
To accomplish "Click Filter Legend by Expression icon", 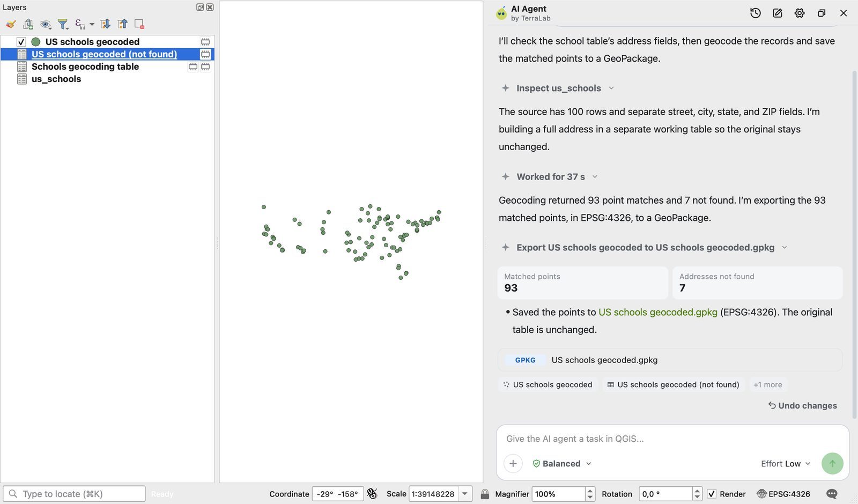I will tap(80, 24).
